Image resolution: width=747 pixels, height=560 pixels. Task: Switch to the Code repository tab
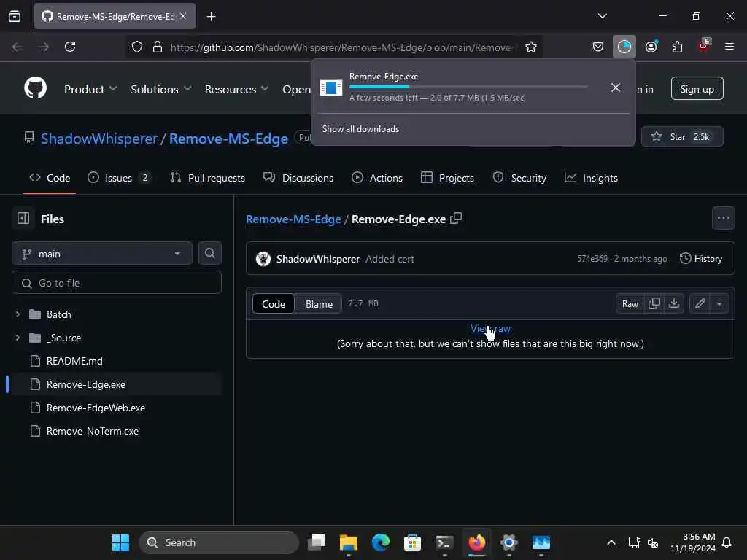coord(50,178)
